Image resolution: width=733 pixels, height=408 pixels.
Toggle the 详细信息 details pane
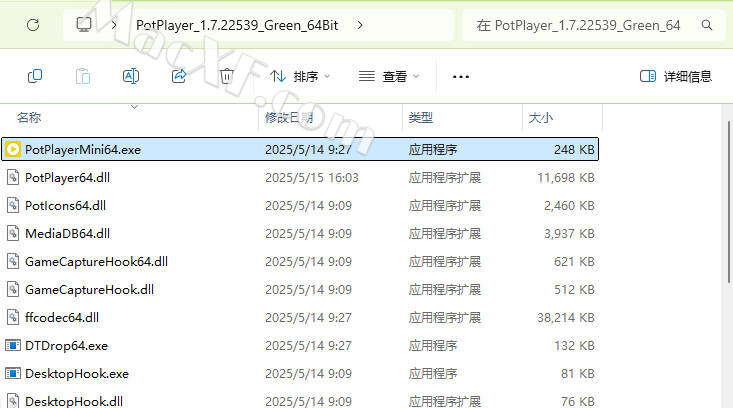[x=676, y=76]
